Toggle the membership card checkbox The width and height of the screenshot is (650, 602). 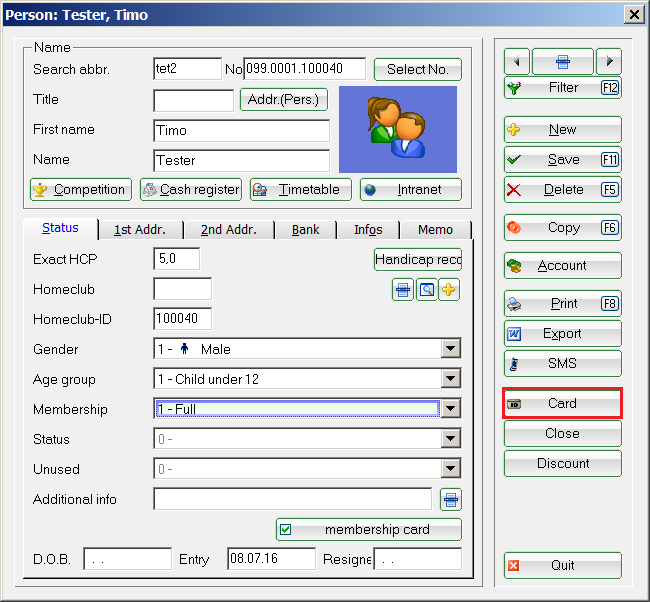(x=286, y=529)
